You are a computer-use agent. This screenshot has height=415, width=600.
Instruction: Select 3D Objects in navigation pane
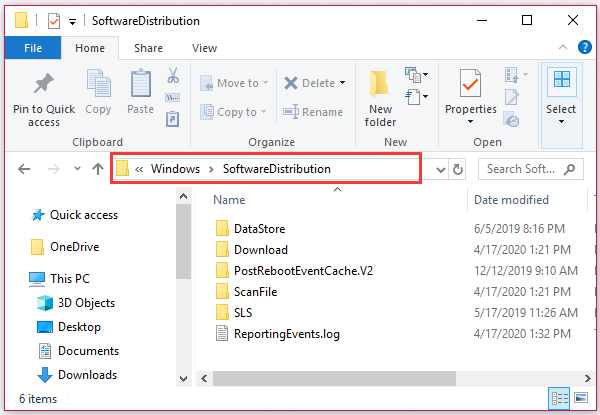coord(76,303)
